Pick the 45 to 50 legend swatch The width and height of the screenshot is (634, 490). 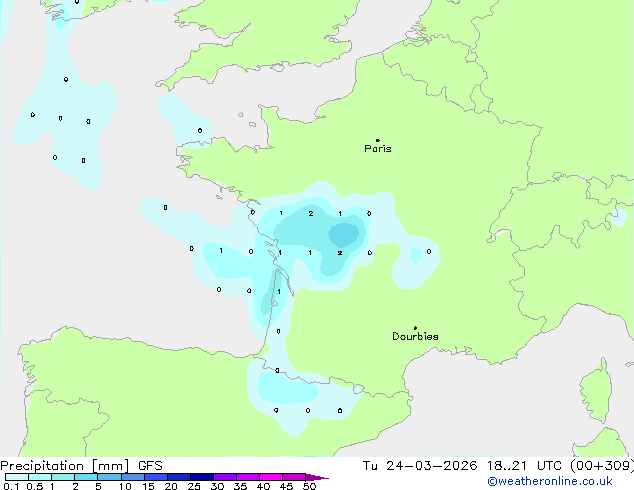pyautogui.click(x=294, y=477)
